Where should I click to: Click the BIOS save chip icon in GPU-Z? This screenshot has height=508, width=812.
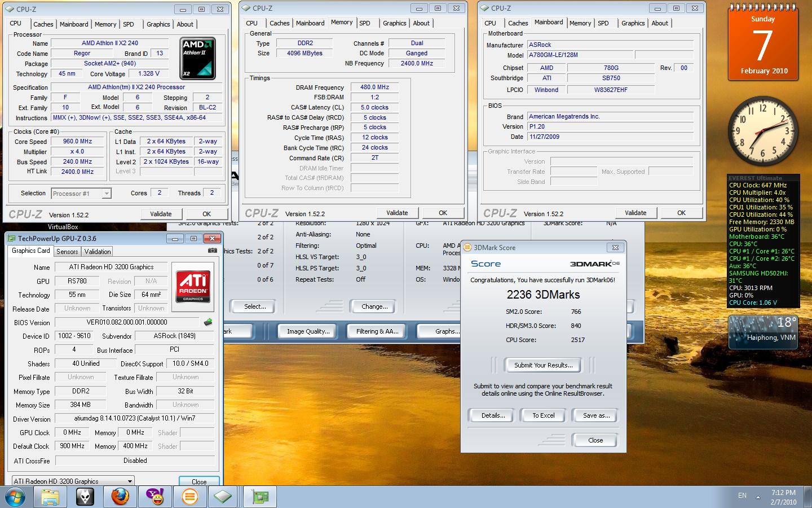coord(208,322)
